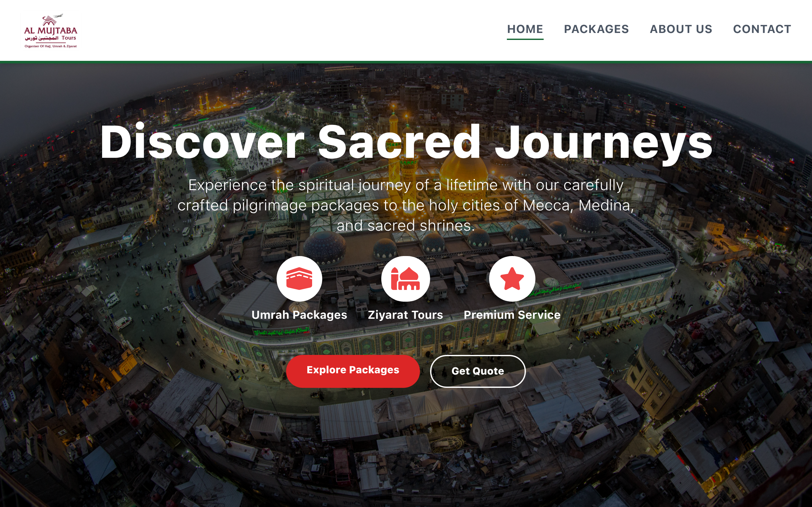Open the Home menu item
The width and height of the screenshot is (812, 507).
click(x=525, y=29)
